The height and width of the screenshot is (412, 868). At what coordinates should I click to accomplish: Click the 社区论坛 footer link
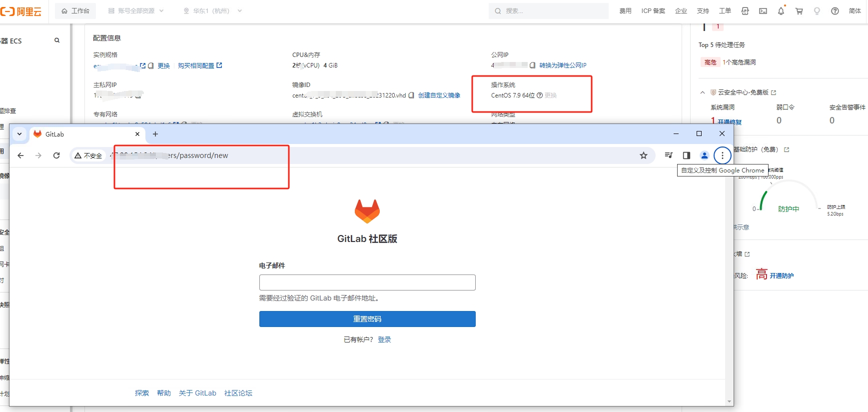238,393
